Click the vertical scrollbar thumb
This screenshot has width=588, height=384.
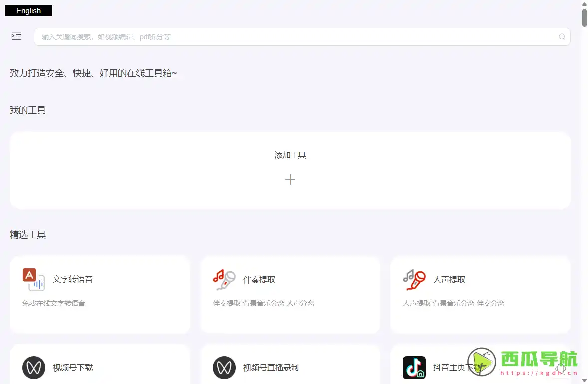click(x=584, y=18)
